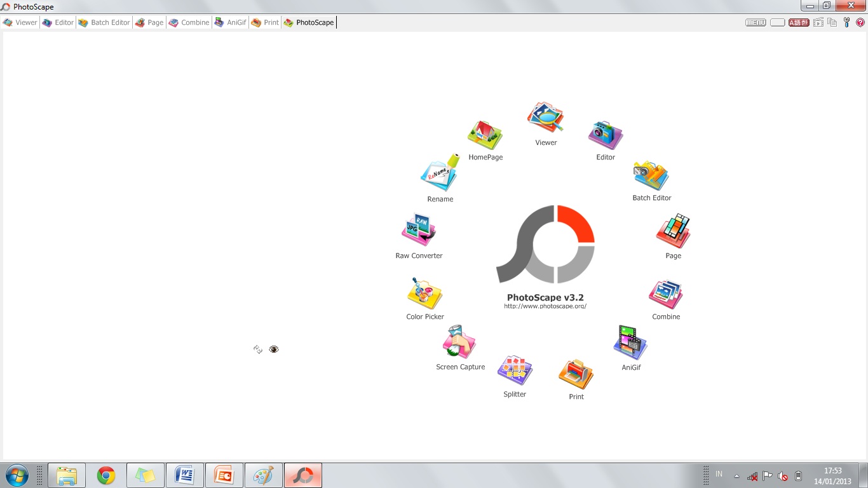Start the Screen Capture tool
The height and width of the screenshot is (488, 868).
pyautogui.click(x=459, y=342)
